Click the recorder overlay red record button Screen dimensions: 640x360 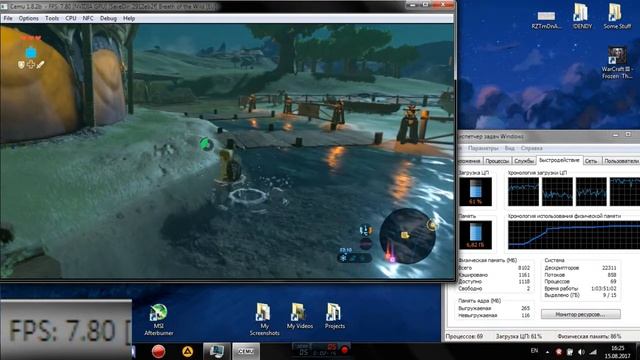[345, 350]
